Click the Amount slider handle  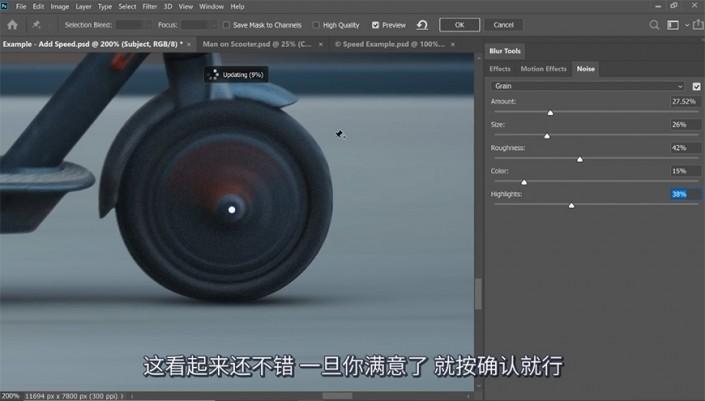(x=550, y=113)
